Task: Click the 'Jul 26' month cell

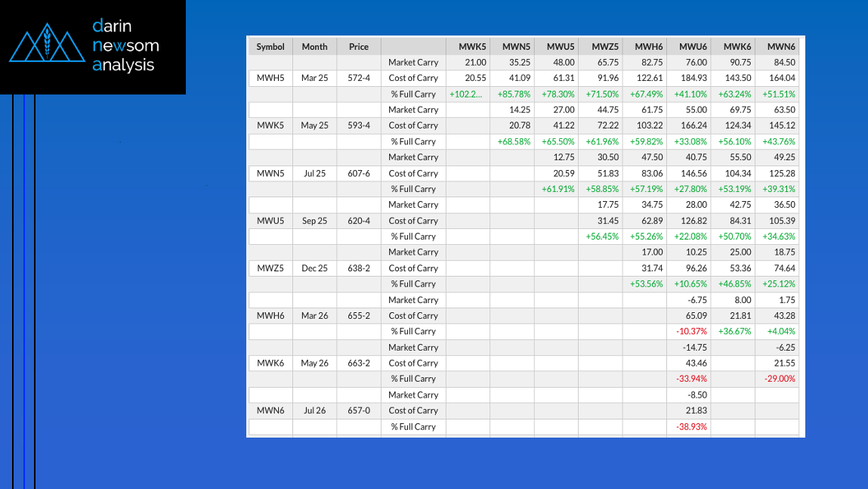Action: pyautogui.click(x=314, y=410)
